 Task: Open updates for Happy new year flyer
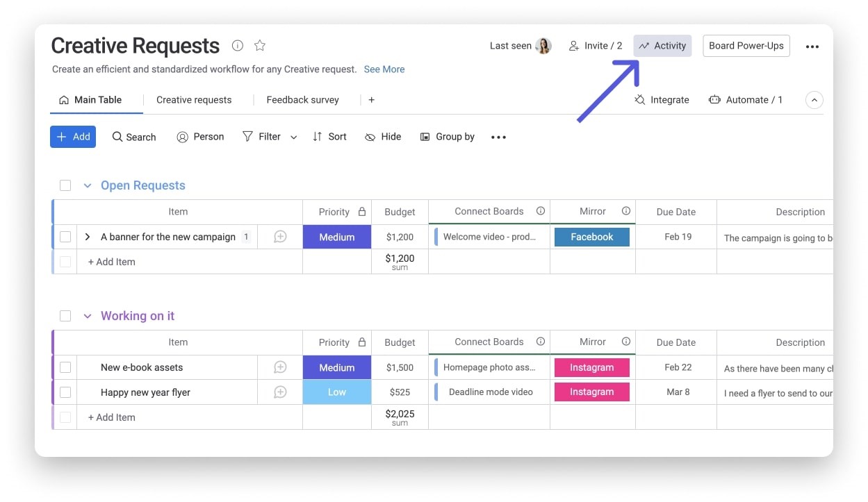[280, 392]
